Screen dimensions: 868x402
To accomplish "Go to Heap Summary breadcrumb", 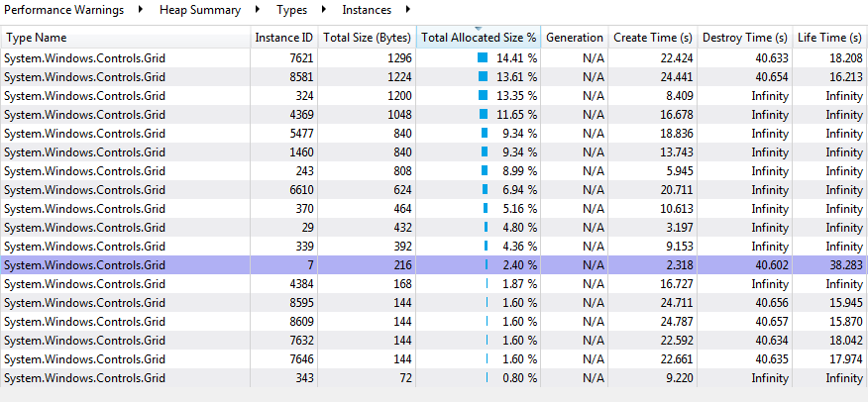I will coord(200,10).
